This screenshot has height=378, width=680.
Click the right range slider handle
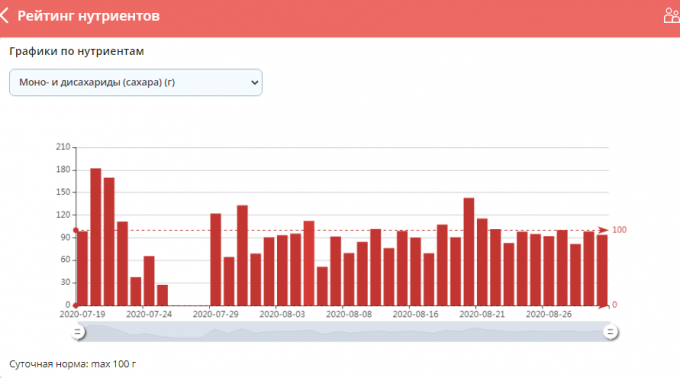[x=610, y=332]
